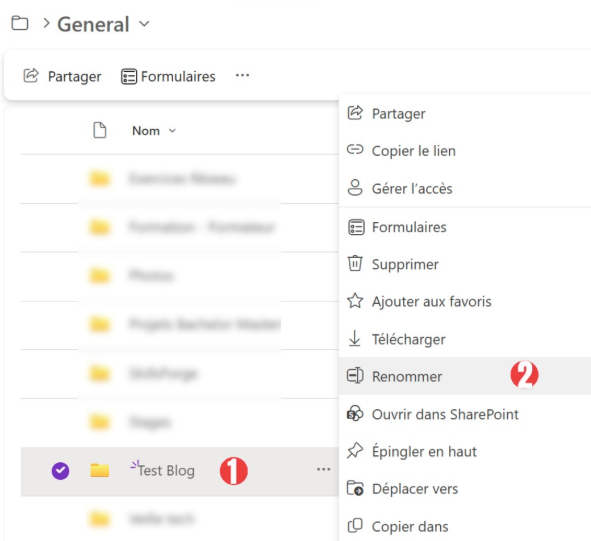This screenshot has height=541, width=591.
Task: Click the Déplacer vers folder icon
Action: coord(355,488)
